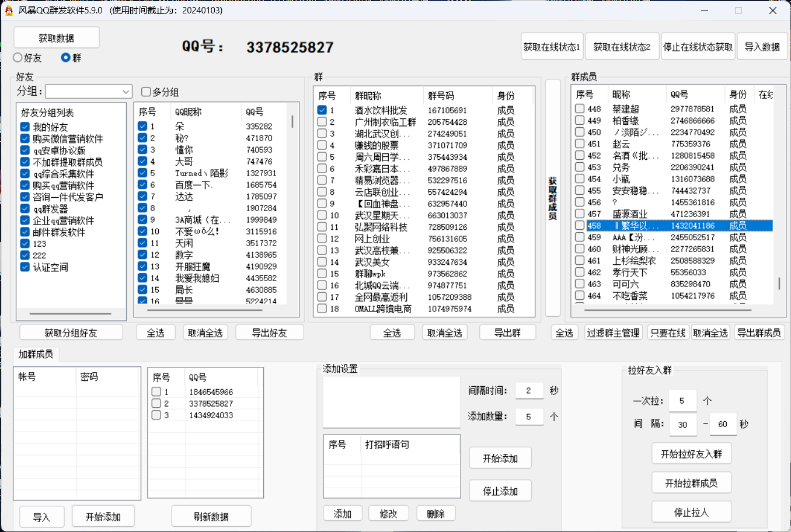Click the 导出群成员 button
This screenshot has width=791, height=532.
[x=759, y=332]
